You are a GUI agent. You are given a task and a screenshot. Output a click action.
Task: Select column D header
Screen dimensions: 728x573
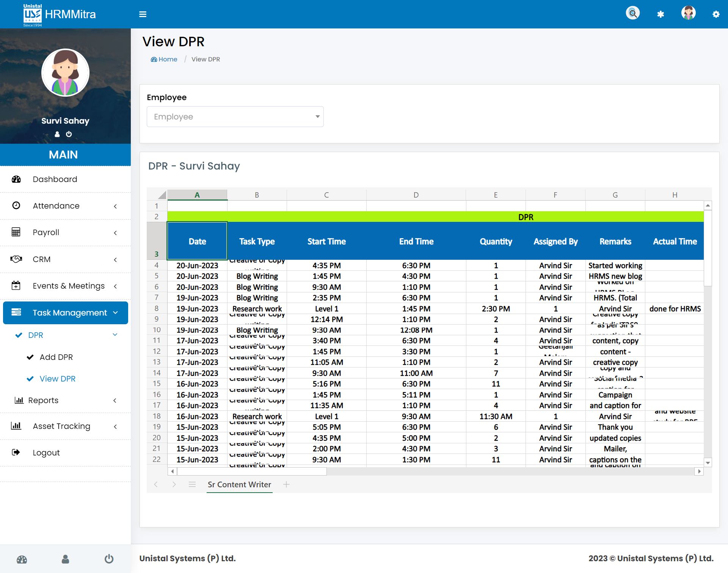pos(416,195)
